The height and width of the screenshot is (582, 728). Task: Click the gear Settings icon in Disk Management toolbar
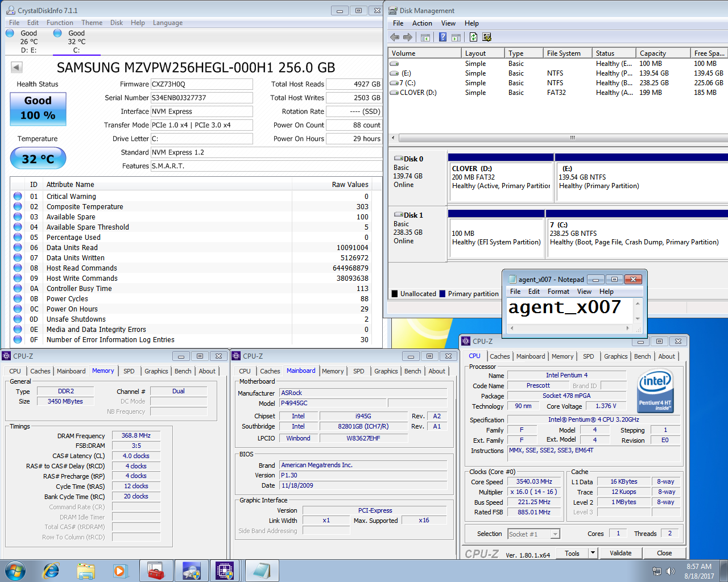pos(487,37)
